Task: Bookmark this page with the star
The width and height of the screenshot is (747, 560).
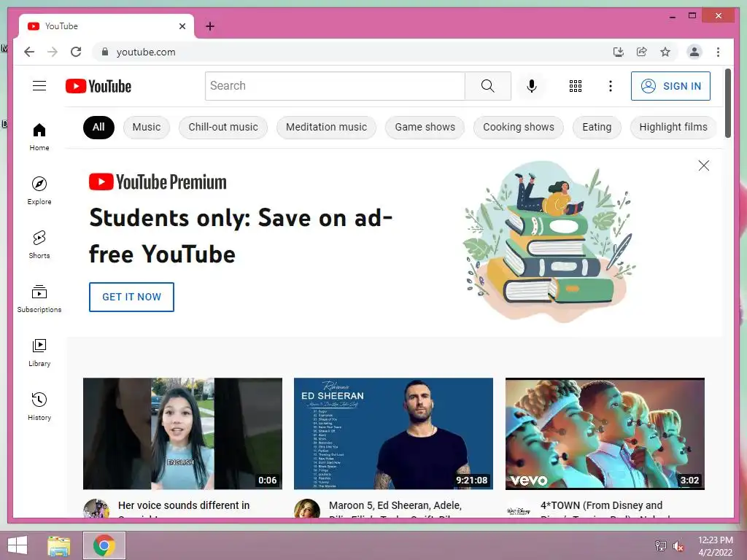Action: 665,52
